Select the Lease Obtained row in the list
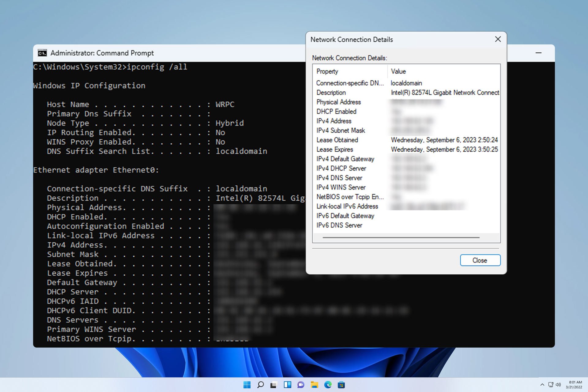Screen dimensions: 588x392 (x=337, y=140)
